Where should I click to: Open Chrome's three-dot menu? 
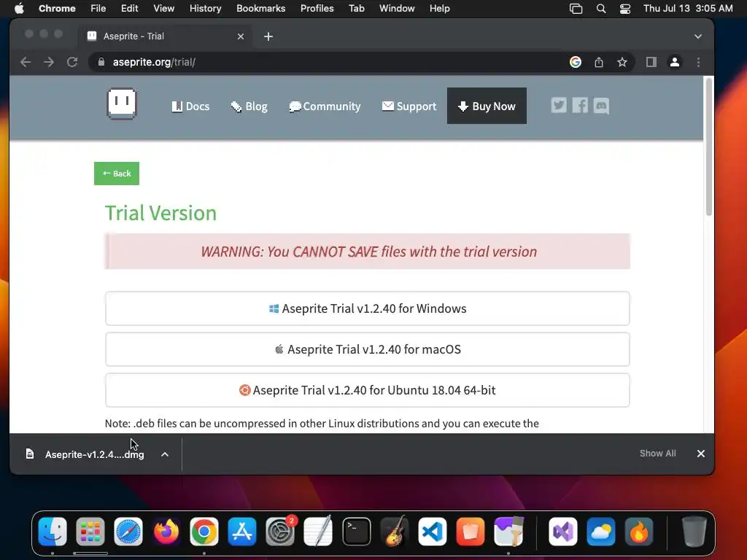[x=698, y=62]
